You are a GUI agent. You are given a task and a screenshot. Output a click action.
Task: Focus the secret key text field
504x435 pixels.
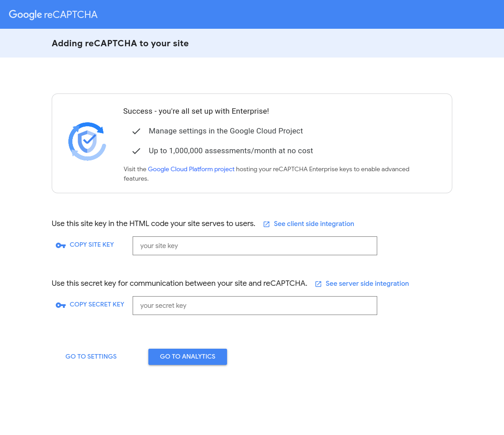point(255,306)
